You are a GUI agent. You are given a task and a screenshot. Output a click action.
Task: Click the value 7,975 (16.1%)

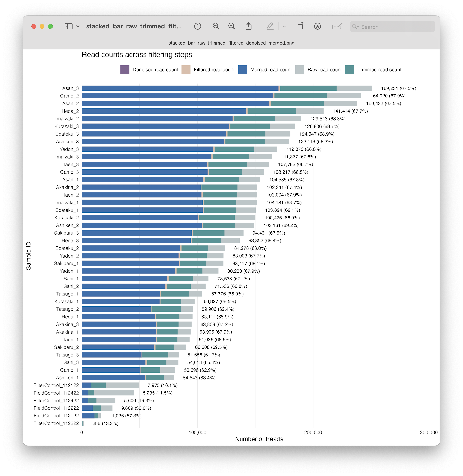pos(163,385)
